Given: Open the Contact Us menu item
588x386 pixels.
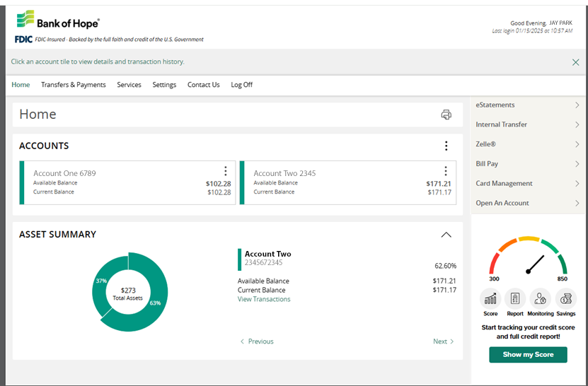Looking at the screenshot, I should tap(204, 85).
